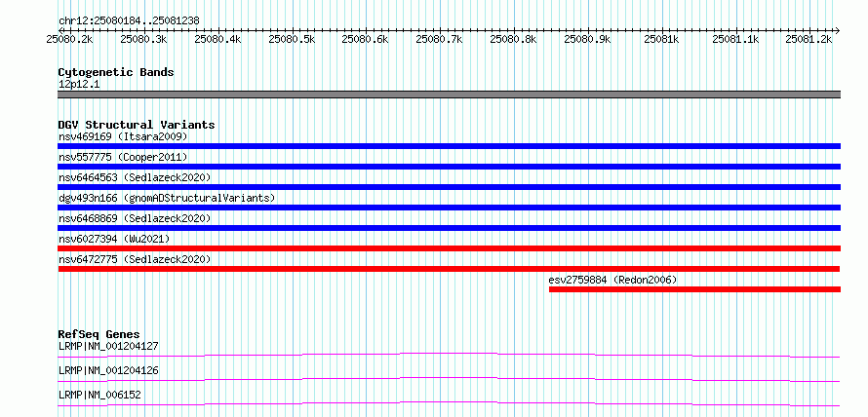This screenshot has width=868, height=417.
Task: Click the 25081.1k ruler tick label
Action: pyautogui.click(x=735, y=39)
